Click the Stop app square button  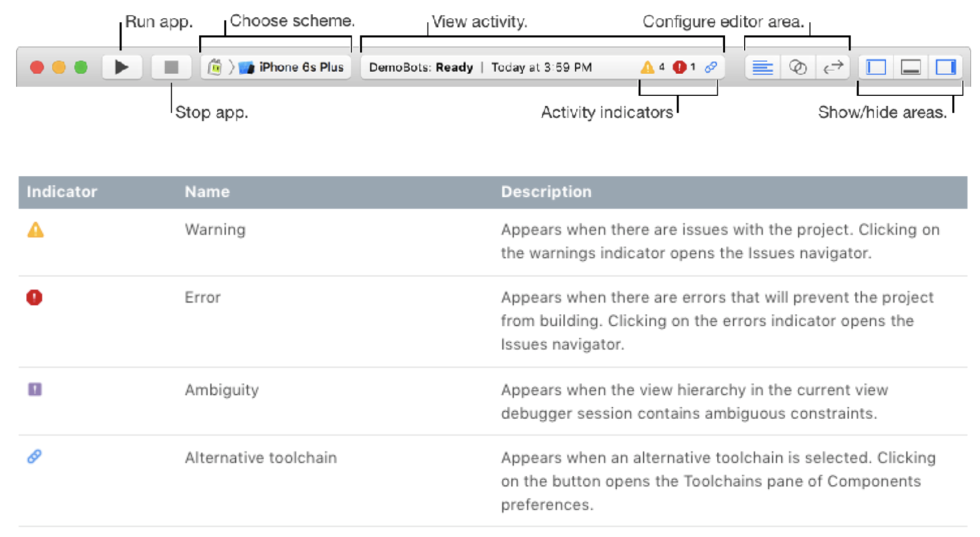click(x=171, y=67)
